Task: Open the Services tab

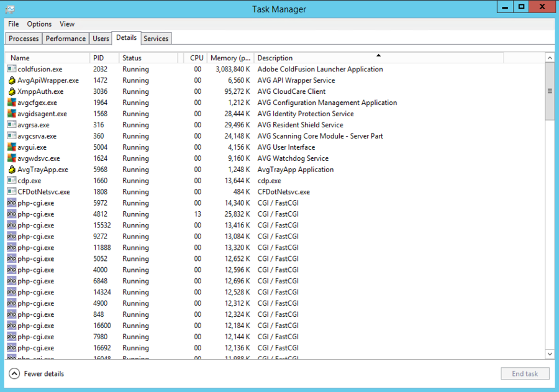Action: point(156,39)
